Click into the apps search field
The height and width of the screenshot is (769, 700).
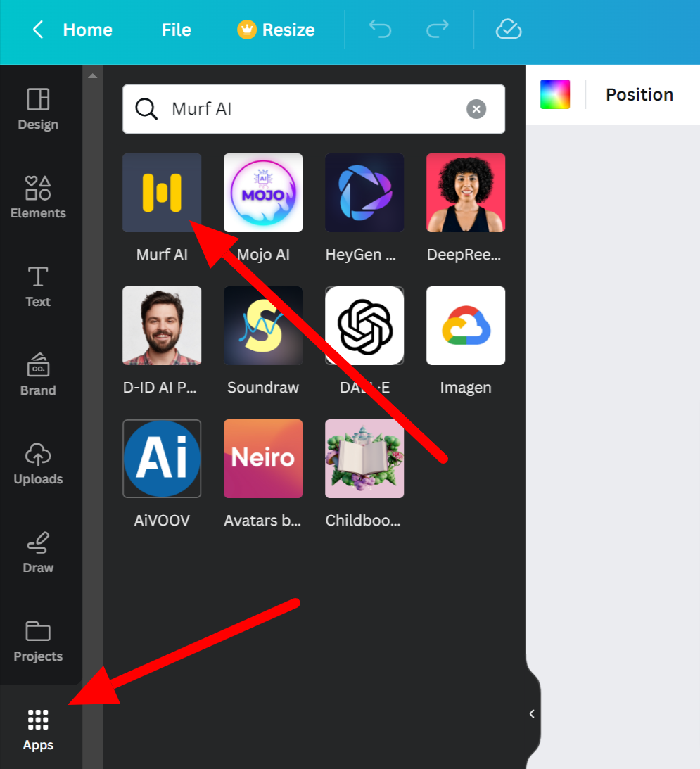point(310,109)
